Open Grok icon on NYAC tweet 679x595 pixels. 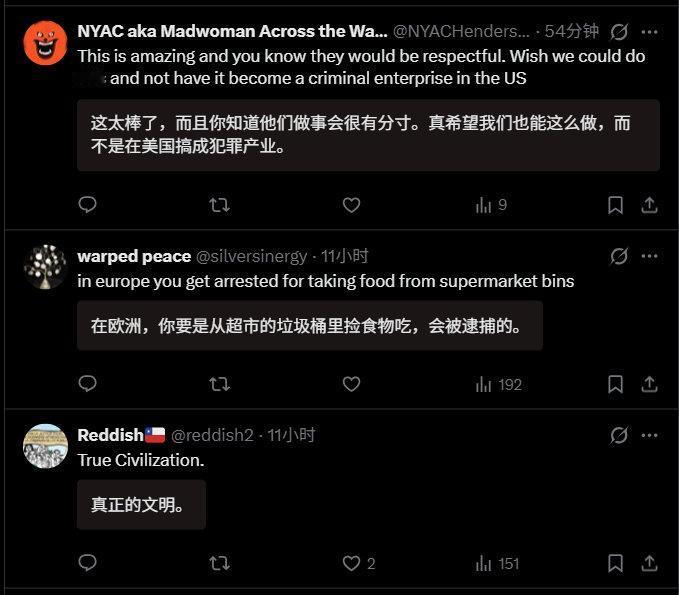pyautogui.click(x=619, y=32)
